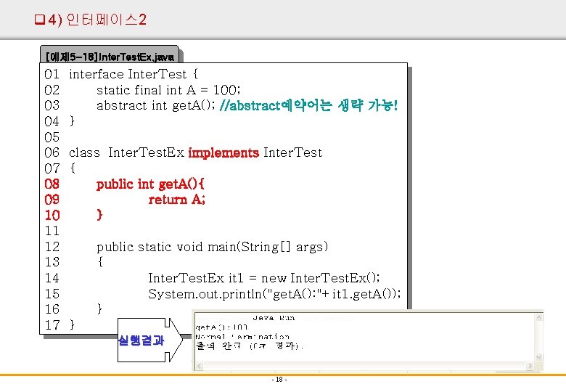Click the output panel's right scroll arrow
Screen dimensions: 566x392
click(x=530, y=366)
